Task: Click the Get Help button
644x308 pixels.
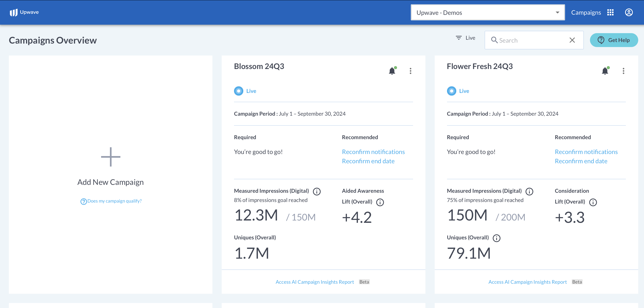Action: click(614, 40)
